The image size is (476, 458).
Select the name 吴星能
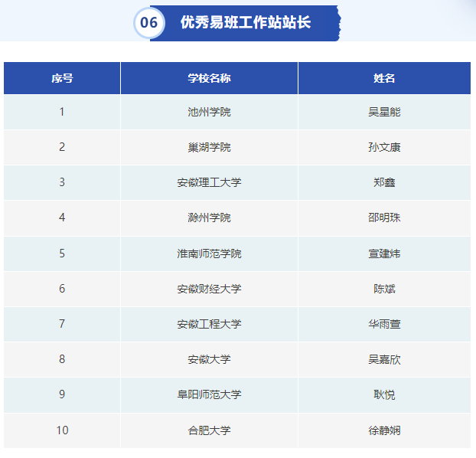(x=384, y=112)
